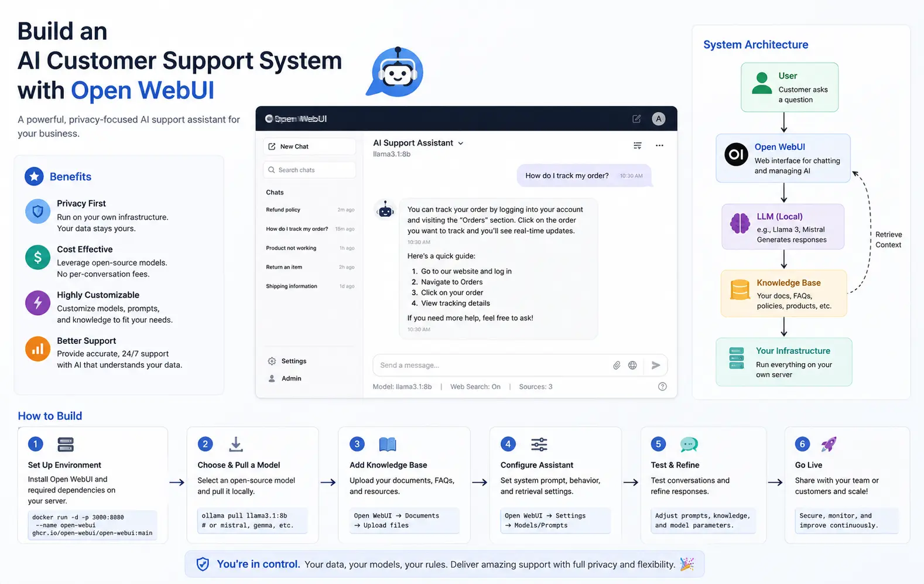Click the 'How do I track my order?' user message bubble
Viewport: 924px width, 584px height.
(x=584, y=176)
